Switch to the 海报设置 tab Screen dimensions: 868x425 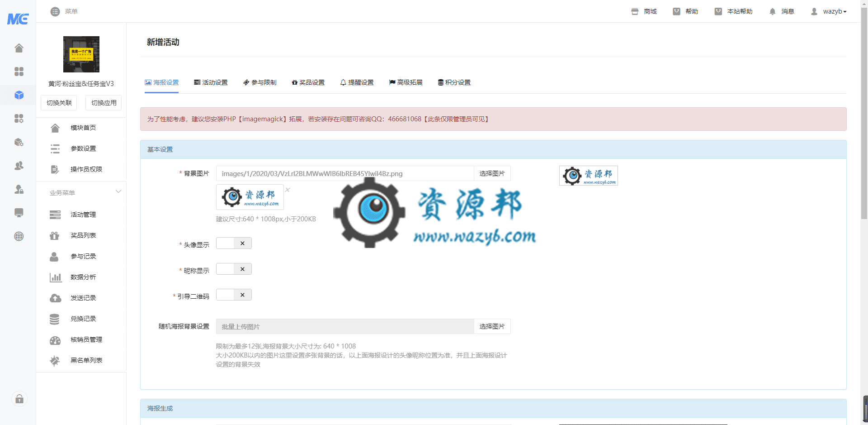161,82
